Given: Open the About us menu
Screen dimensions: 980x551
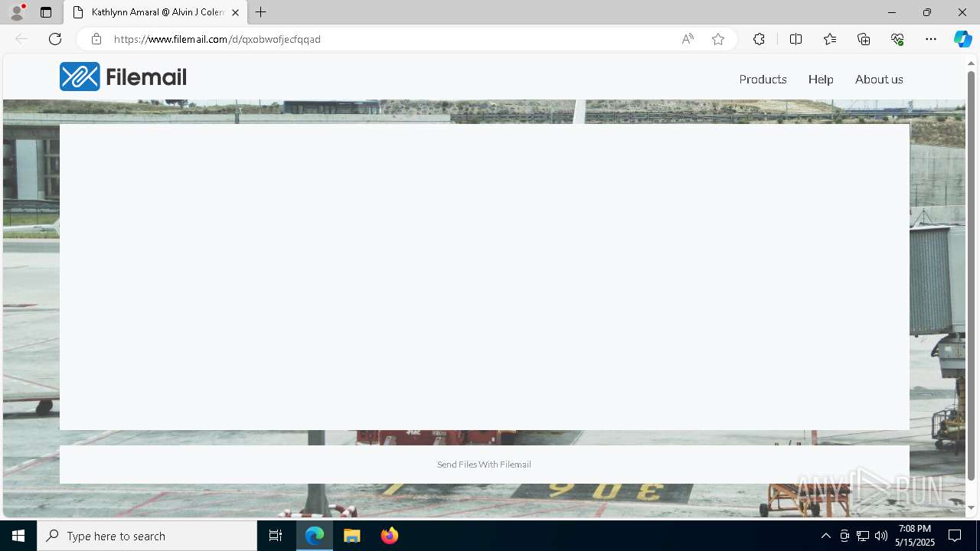Looking at the screenshot, I should (x=879, y=80).
